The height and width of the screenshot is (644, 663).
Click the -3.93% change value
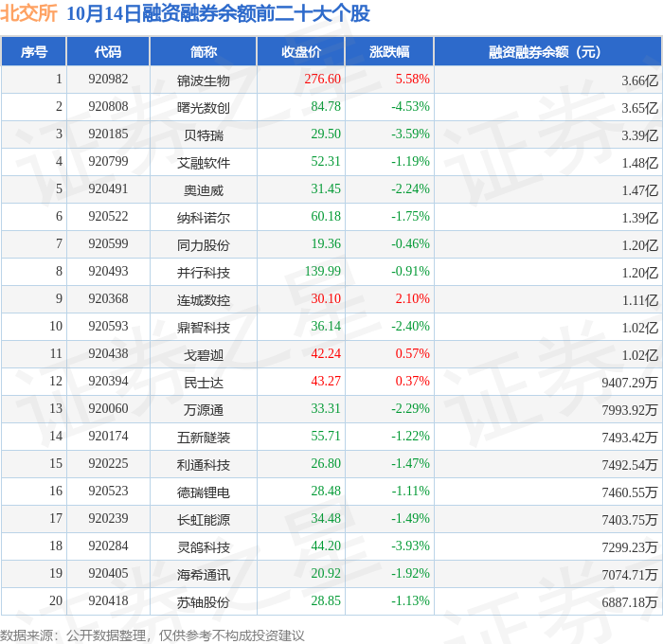pos(410,546)
